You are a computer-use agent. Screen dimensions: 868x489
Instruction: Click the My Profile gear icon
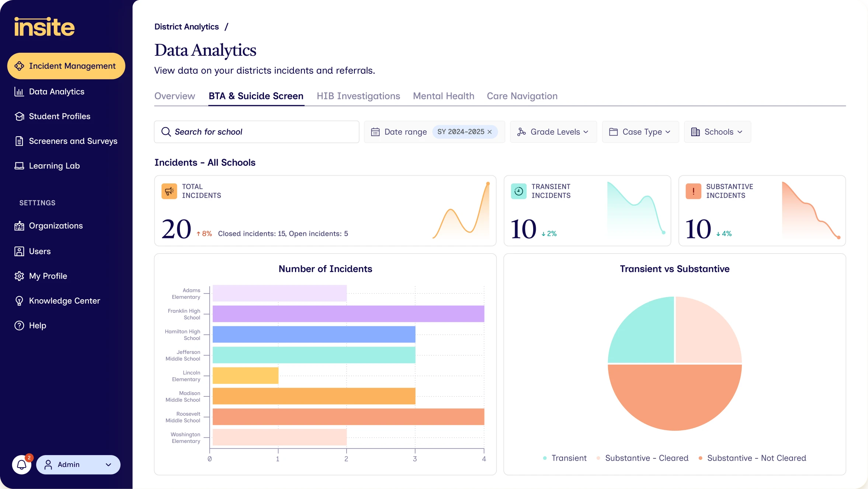(19, 276)
